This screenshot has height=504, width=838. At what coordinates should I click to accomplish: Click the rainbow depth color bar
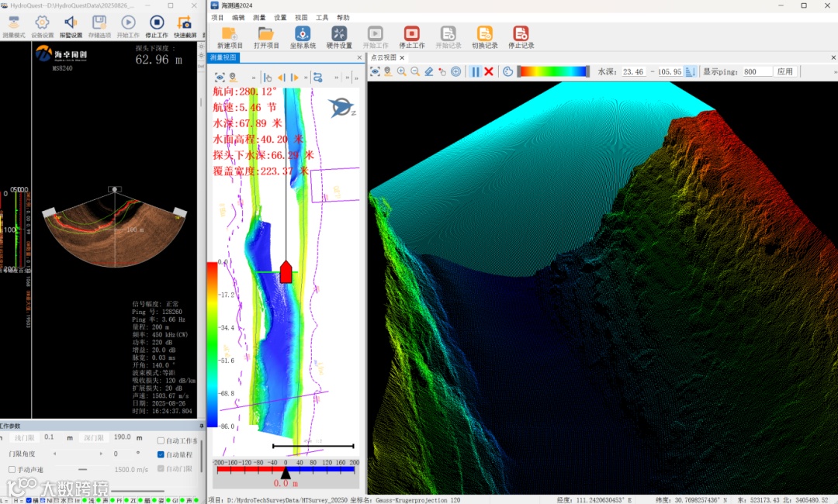[x=553, y=71]
